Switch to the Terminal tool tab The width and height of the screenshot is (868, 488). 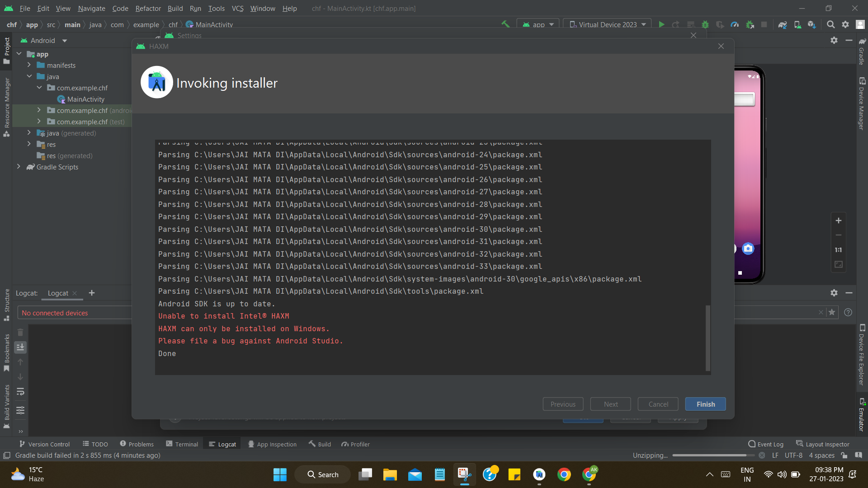coord(182,444)
